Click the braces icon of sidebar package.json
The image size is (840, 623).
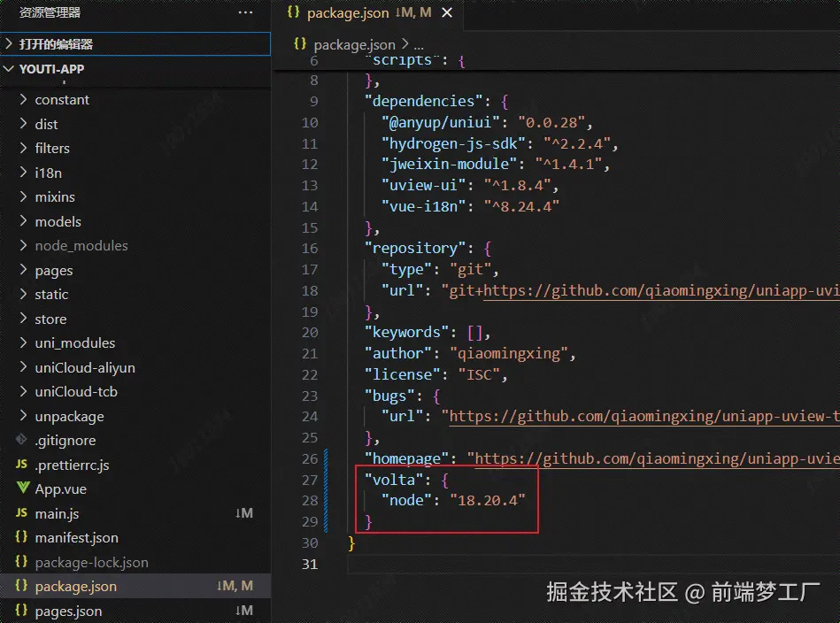21,586
